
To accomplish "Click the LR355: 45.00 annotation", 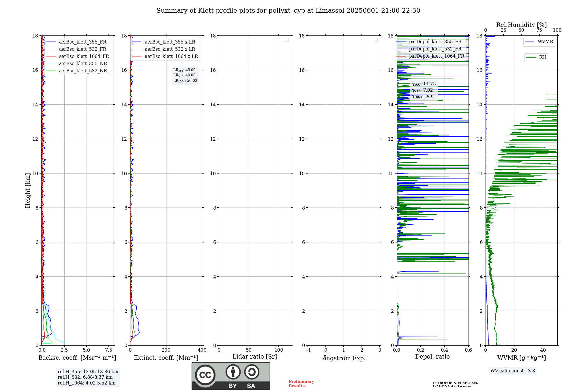I will (184, 70).
